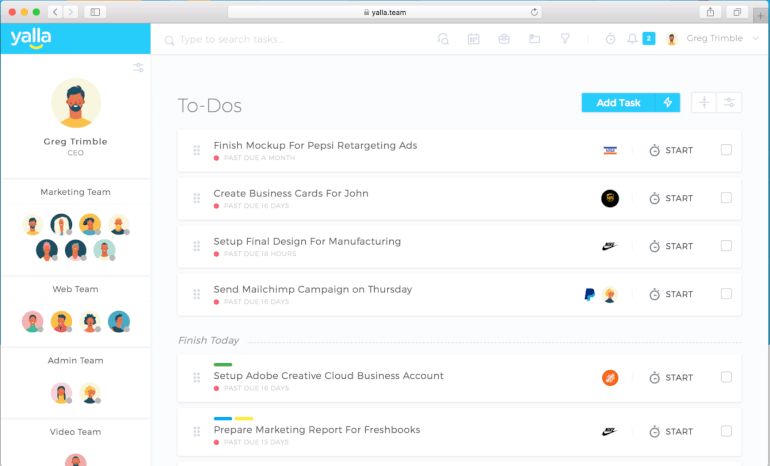Click the lightning quick-add icon
The image size is (770, 466).
point(668,103)
